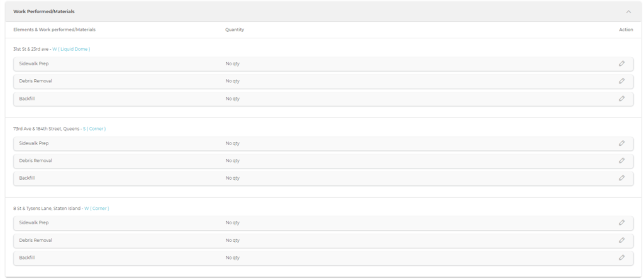644x279 pixels.
Task: Edit Debris Removal for 73rd Ave location
Action: click(x=621, y=161)
